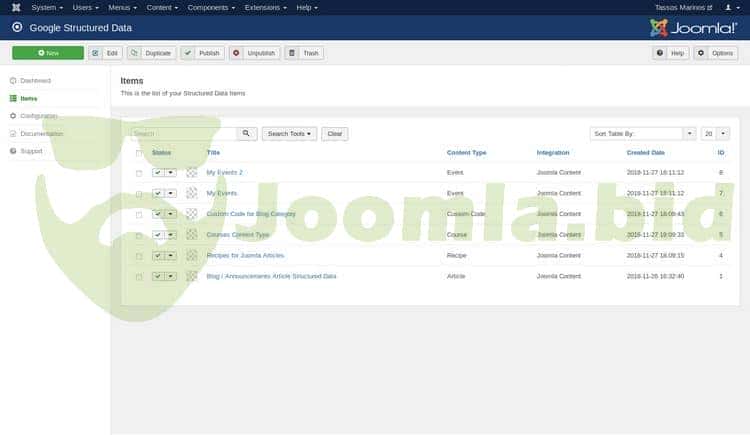Image resolution: width=750 pixels, height=435 pixels.
Task: Check the box for My Events row
Action: tap(139, 194)
